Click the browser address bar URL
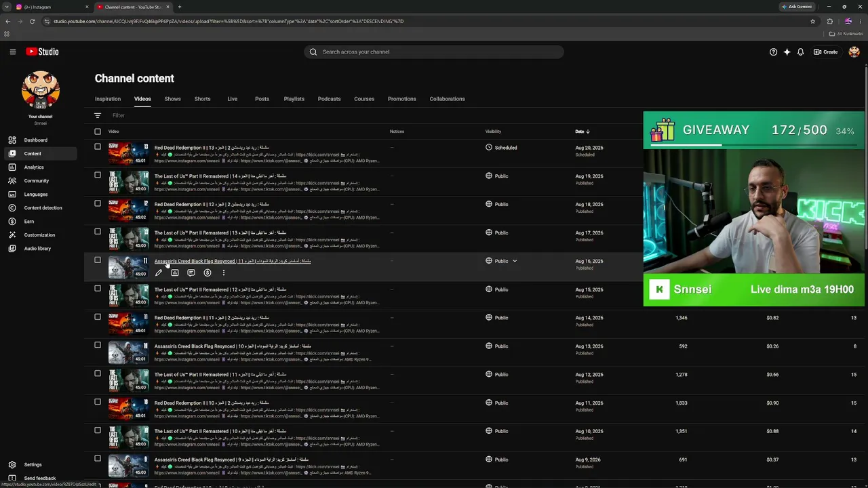868x488 pixels. point(228,21)
